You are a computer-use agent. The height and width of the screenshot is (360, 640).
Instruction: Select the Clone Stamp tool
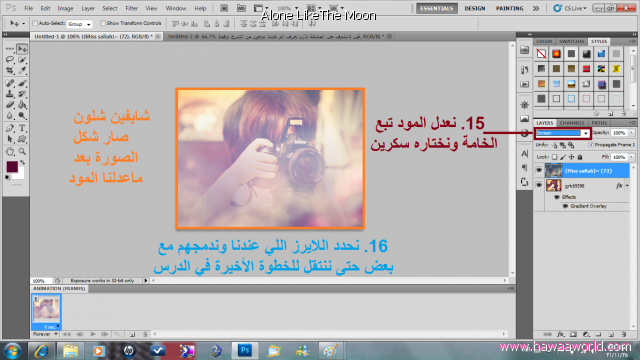[x=10, y=94]
